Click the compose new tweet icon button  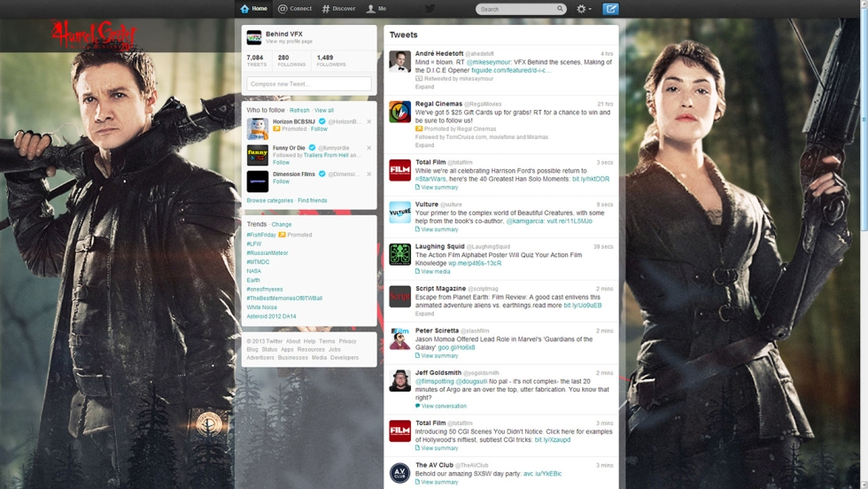[x=610, y=9]
